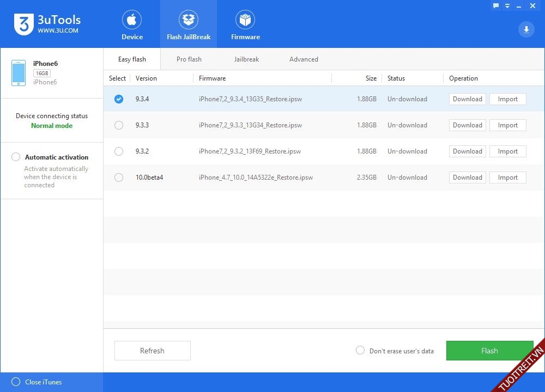The width and height of the screenshot is (545, 392).
Task: Open the Advanced tab
Action: click(304, 59)
